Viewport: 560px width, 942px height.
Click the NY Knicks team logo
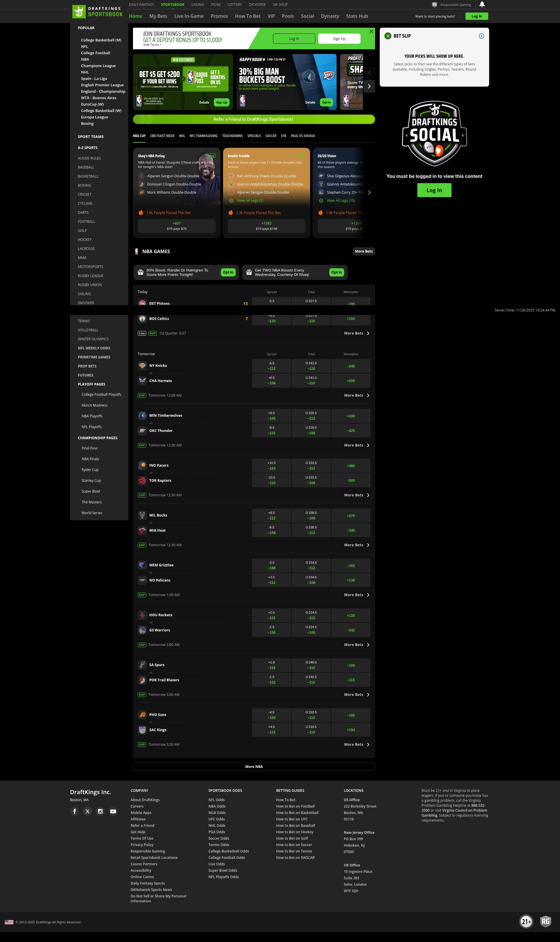[142, 365]
